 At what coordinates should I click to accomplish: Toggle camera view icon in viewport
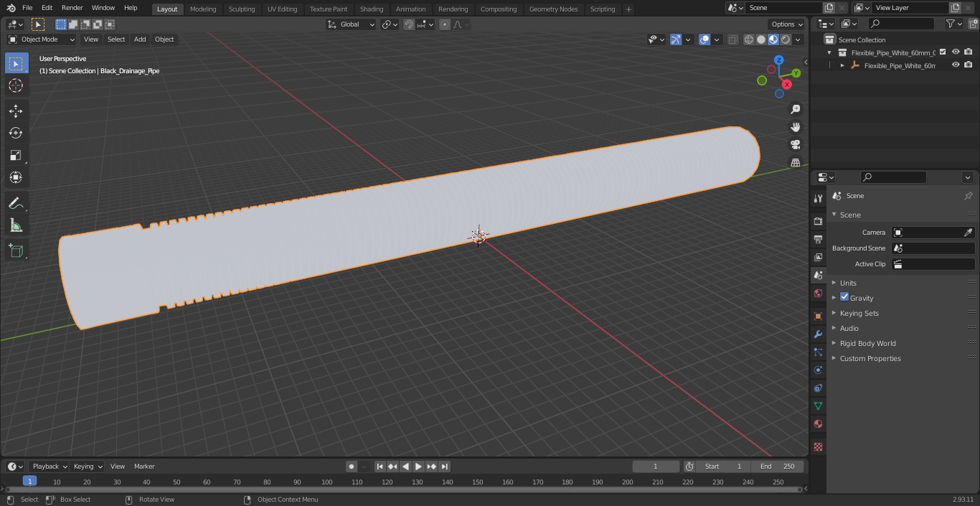point(795,144)
